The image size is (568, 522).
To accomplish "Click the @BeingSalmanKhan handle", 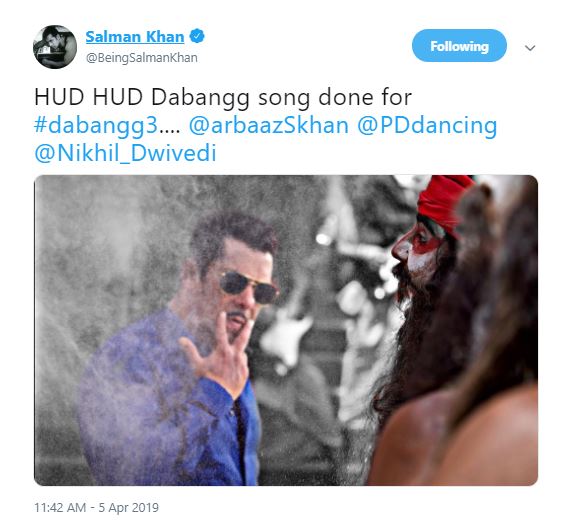I will pos(142,58).
